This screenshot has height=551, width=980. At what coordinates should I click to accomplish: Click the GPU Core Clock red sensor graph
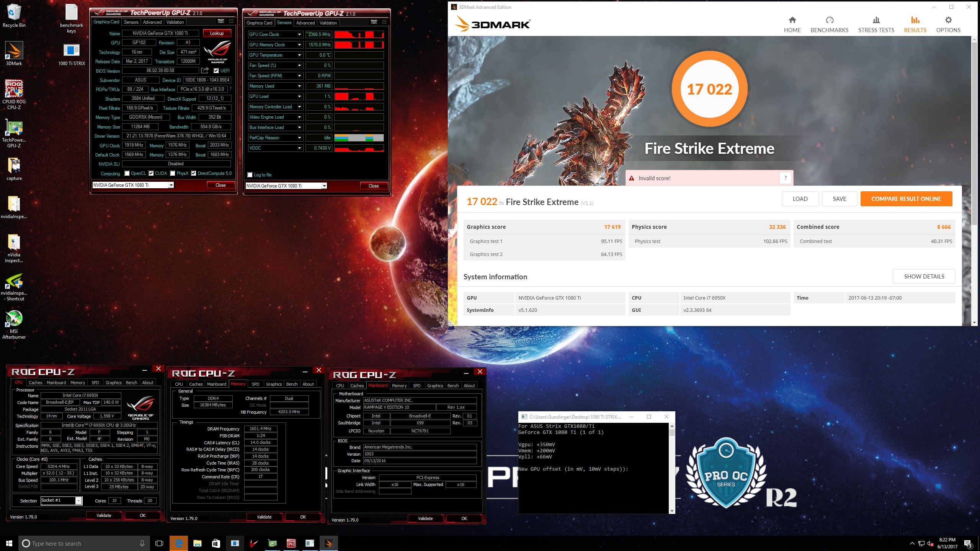pos(359,34)
